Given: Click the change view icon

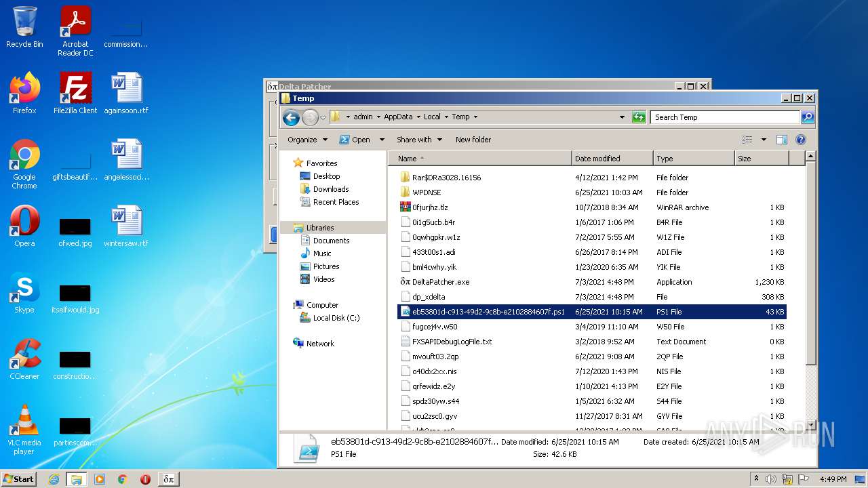Looking at the screenshot, I should (x=747, y=140).
